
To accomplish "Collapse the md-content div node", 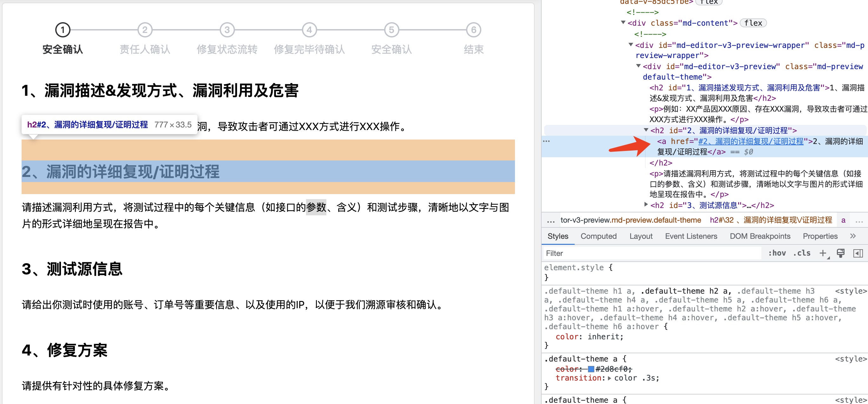I will pos(623,23).
